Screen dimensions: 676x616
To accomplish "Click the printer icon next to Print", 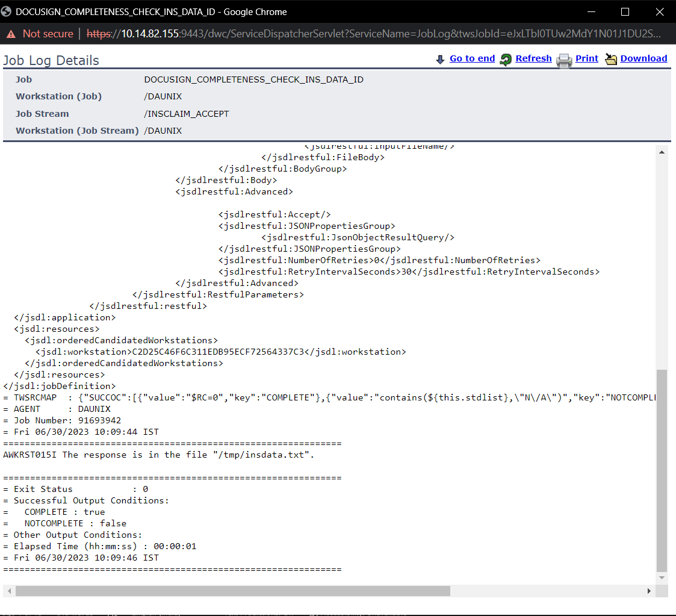I will pyautogui.click(x=564, y=59).
